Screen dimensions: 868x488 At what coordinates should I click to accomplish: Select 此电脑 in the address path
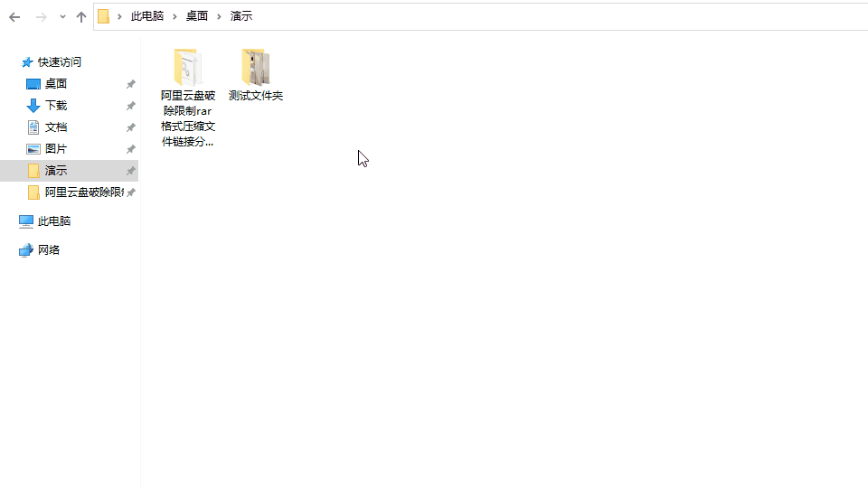pos(147,16)
